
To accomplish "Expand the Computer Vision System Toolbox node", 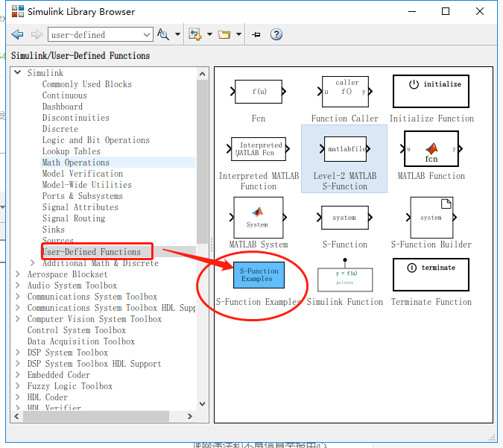I will (x=18, y=319).
